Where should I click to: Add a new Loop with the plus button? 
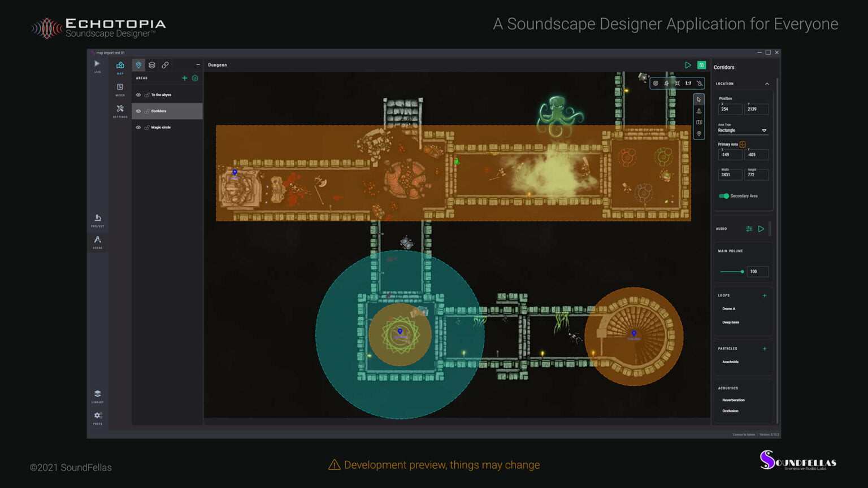tap(765, 295)
